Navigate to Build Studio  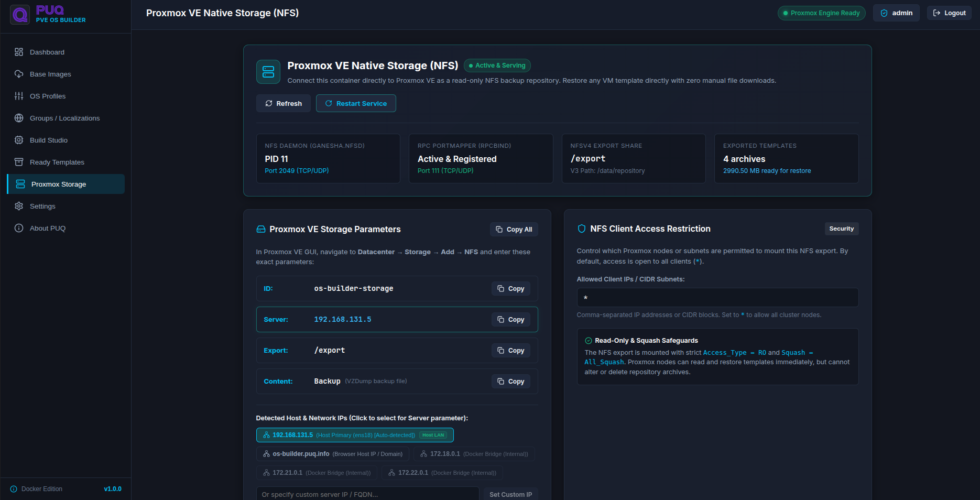[66, 140]
